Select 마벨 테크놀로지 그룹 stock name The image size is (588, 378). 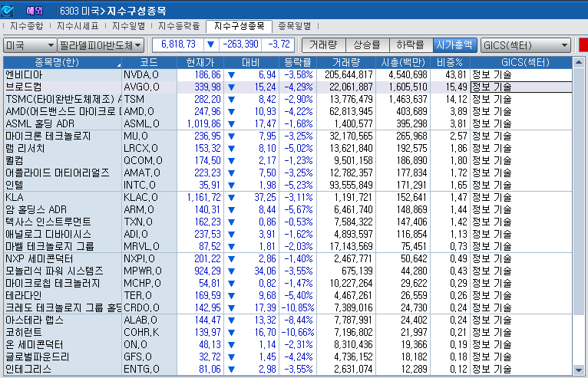pyautogui.click(x=49, y=247)
